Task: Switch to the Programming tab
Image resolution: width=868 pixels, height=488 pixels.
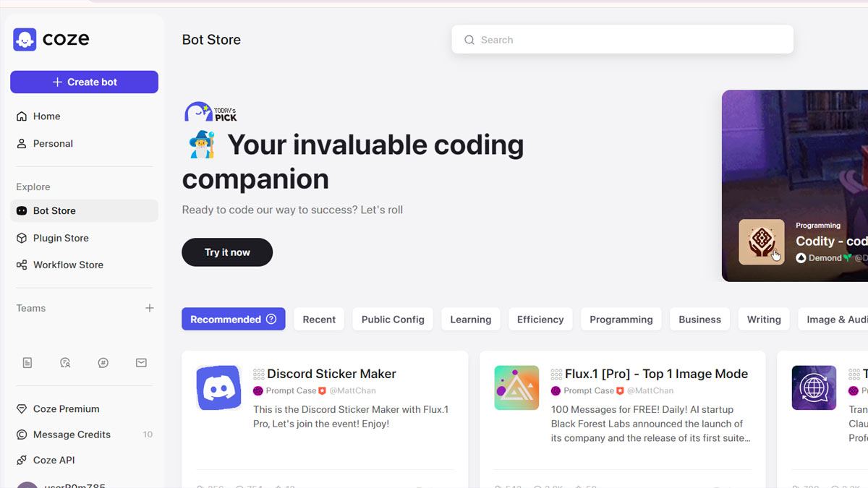Action: pyautogui.click(x=621, y=320)
